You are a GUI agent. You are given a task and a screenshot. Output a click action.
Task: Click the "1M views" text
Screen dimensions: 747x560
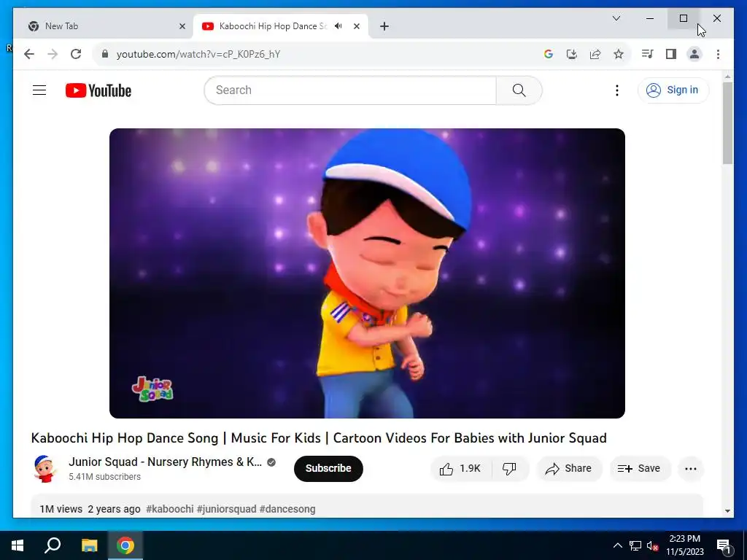tap(61, 509)
